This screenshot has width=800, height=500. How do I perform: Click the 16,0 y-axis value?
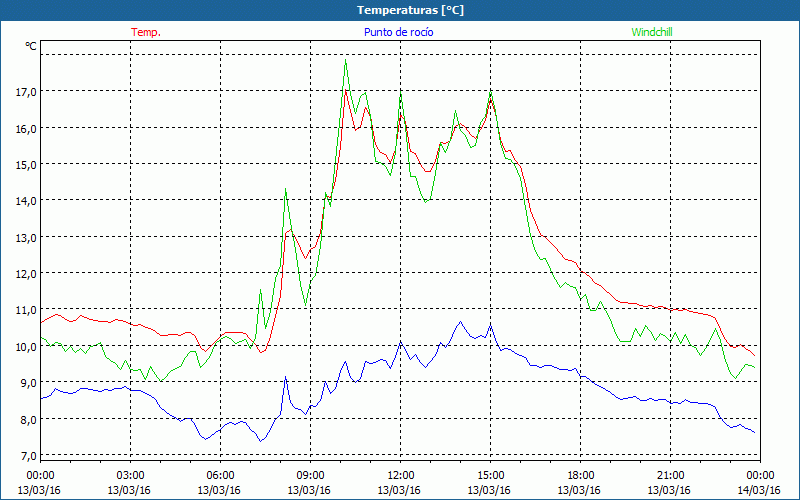(27, 129)
